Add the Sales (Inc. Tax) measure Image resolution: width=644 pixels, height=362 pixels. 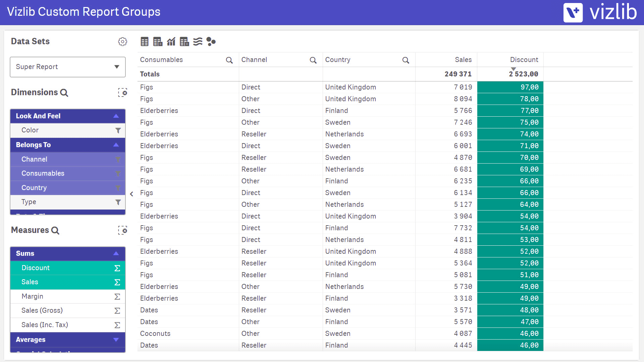68,325
